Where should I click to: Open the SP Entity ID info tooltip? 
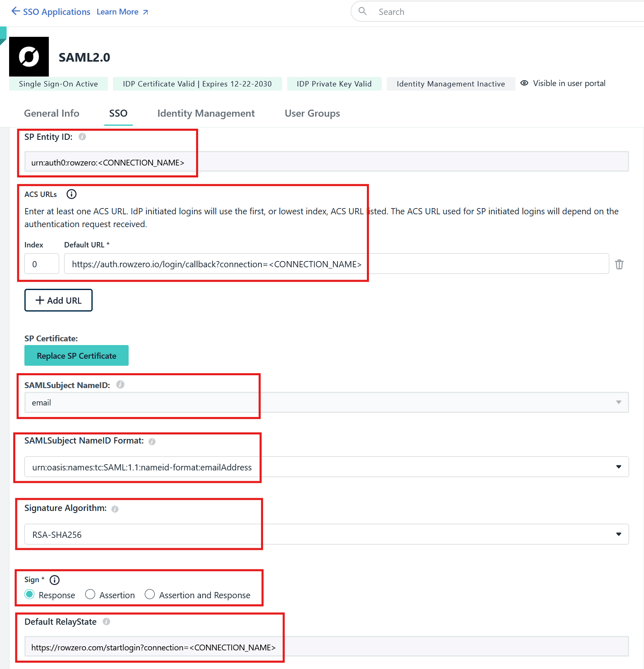[82, 137]
